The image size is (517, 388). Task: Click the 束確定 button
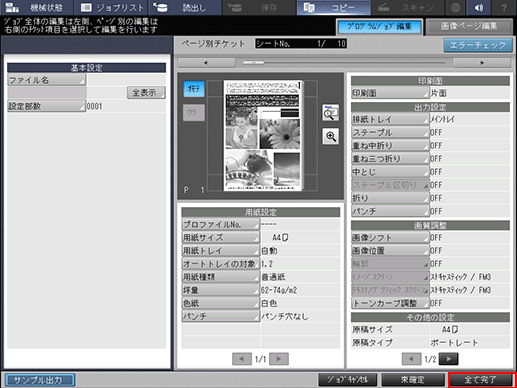[413, 380]
